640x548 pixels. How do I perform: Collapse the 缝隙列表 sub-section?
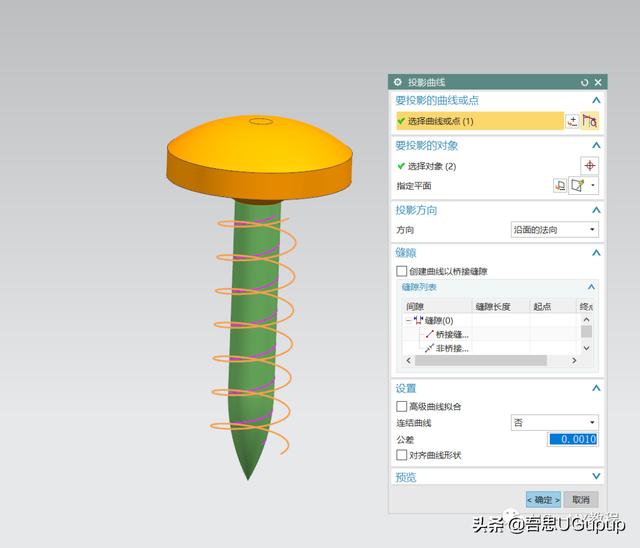click(591, 287)
